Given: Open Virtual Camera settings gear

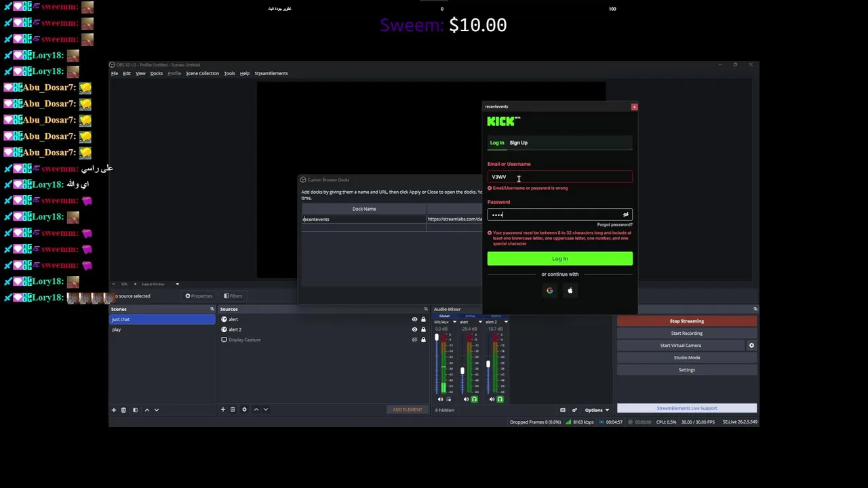Looking at the screenshot, I should 751,346.
